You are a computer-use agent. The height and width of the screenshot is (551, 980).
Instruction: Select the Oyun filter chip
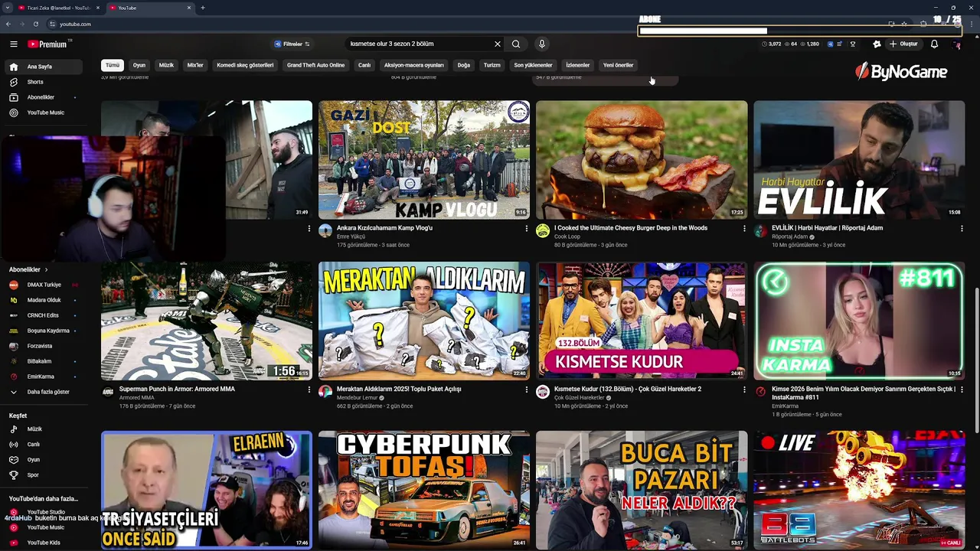139,65
